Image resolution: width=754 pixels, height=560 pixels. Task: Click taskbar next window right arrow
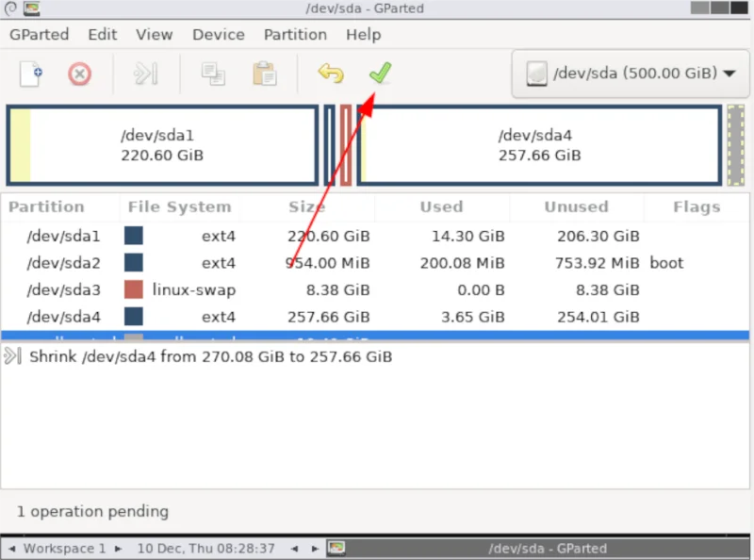tap(315, 549)
